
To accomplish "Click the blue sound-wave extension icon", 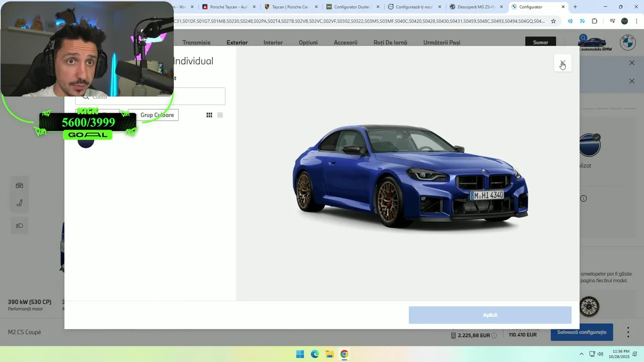I will 570,21.
